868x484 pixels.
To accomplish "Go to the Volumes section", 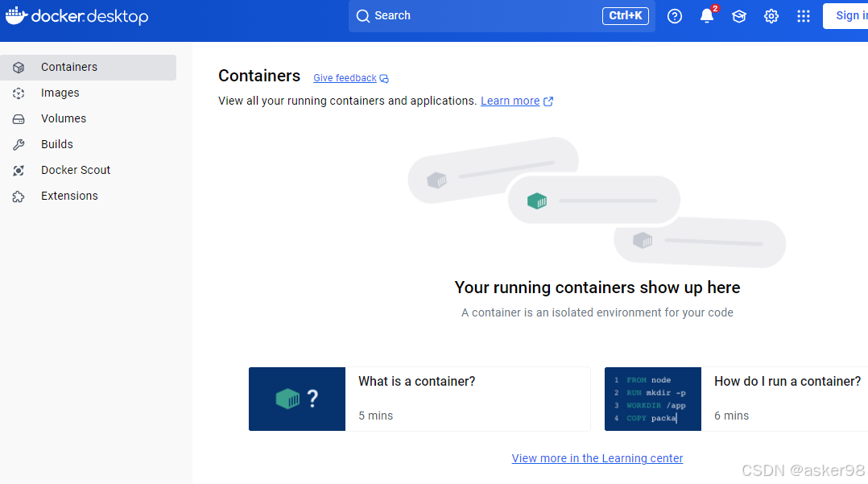I will (x=89, y=118).
